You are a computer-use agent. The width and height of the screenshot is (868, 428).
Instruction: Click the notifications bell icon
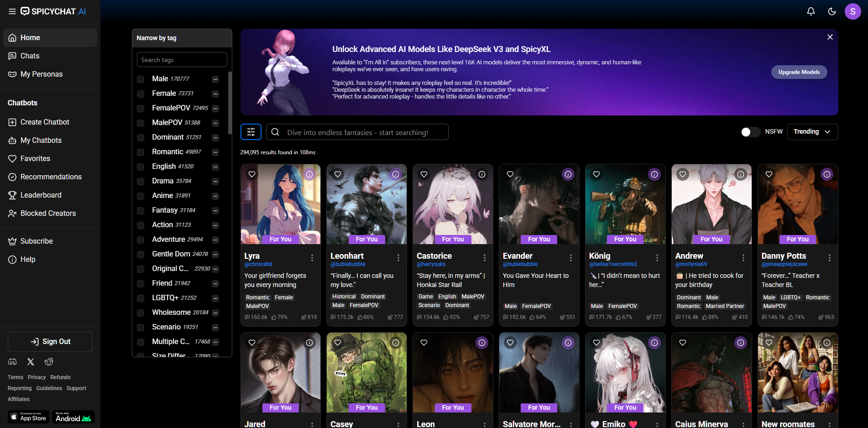pyautogui.click(x=811, y=11)
